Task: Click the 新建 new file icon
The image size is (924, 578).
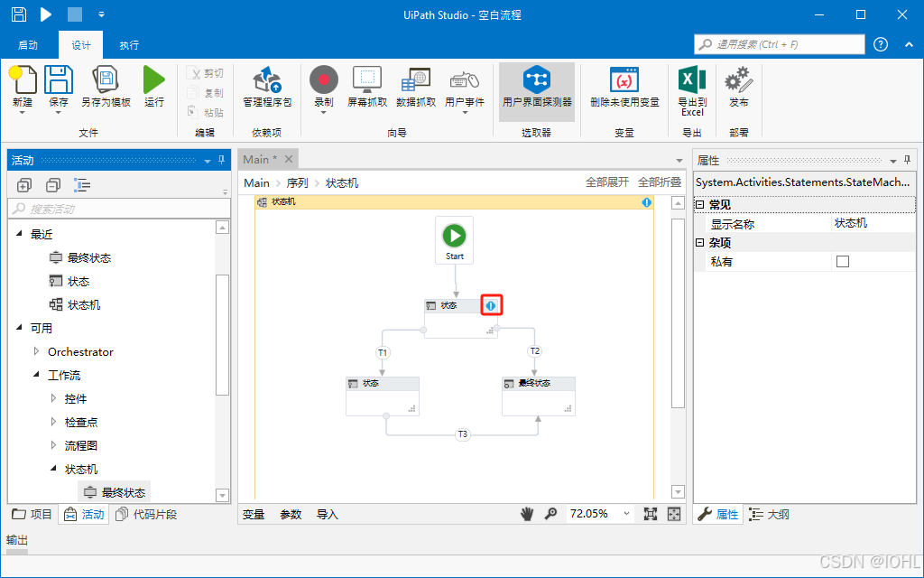Action: [23, 79]
